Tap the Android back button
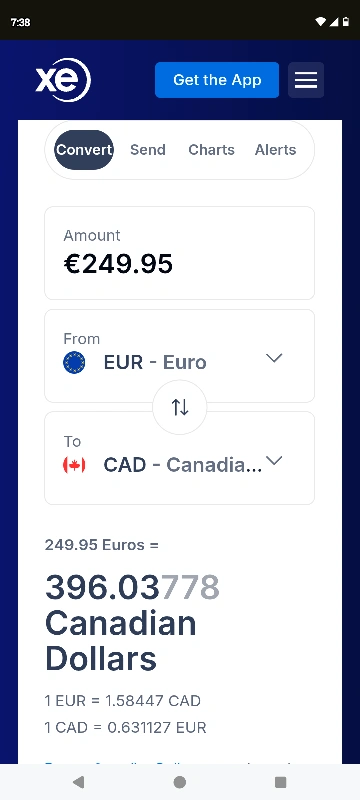Viewport: 360px width, 800px height. click(x=79, y=782)
